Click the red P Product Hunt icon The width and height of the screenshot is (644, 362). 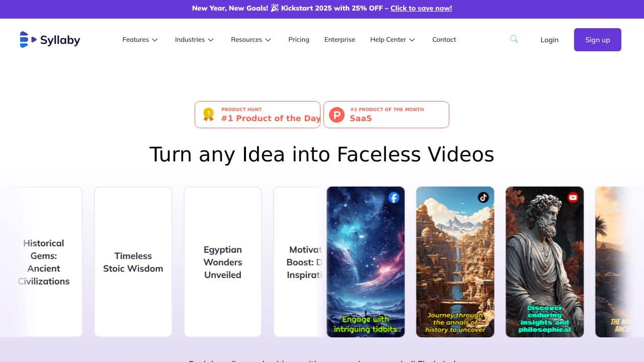(x=337, y=115)
